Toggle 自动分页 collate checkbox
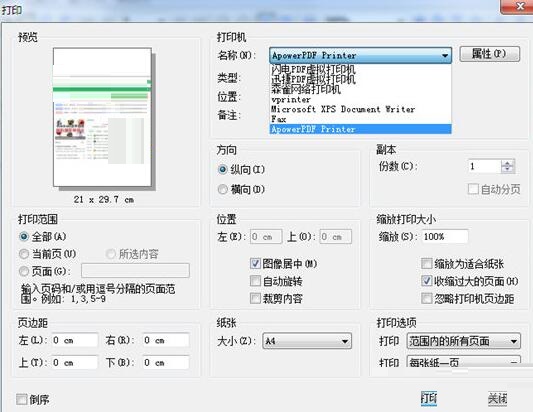 coord(473,189)
